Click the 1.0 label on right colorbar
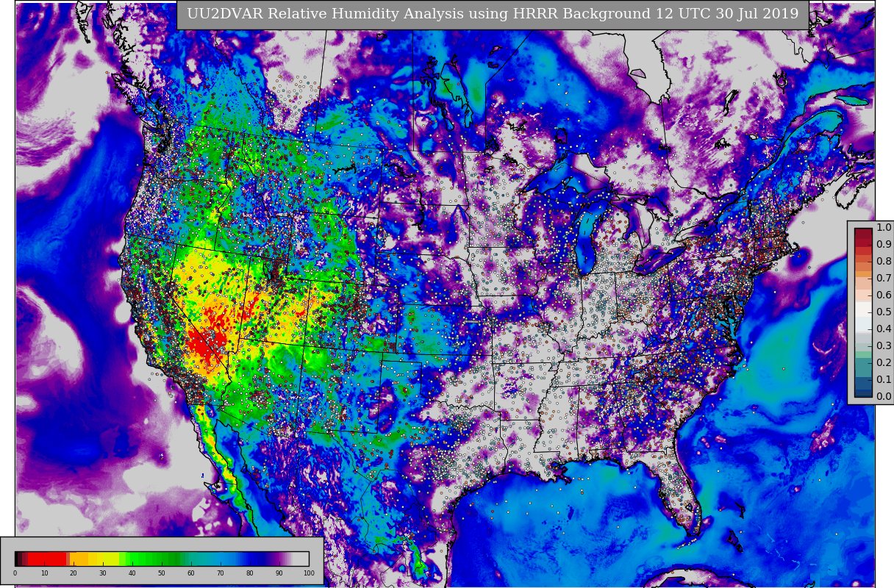This screenshot has height=588, width=894. [x=884, y=227]
